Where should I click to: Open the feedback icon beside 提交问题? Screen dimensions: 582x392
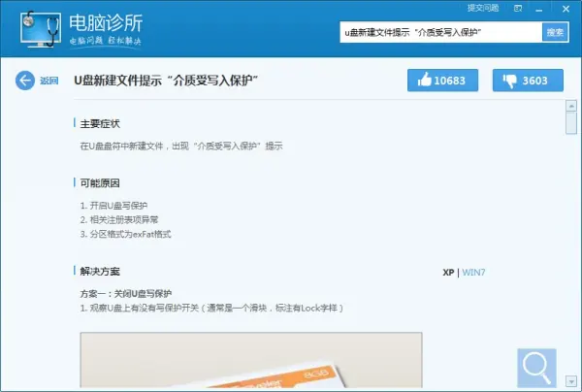click(518, 8)
